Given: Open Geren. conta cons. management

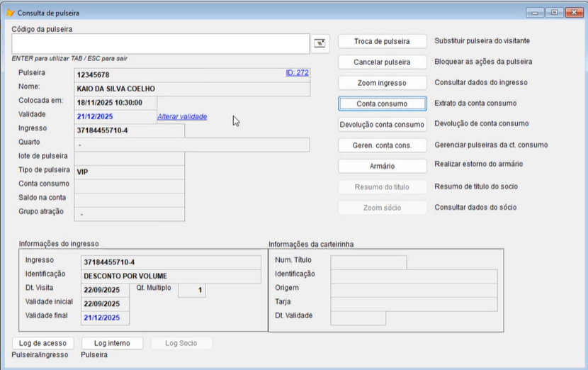Looking at the screenshot, I should (x=383, y=145).
